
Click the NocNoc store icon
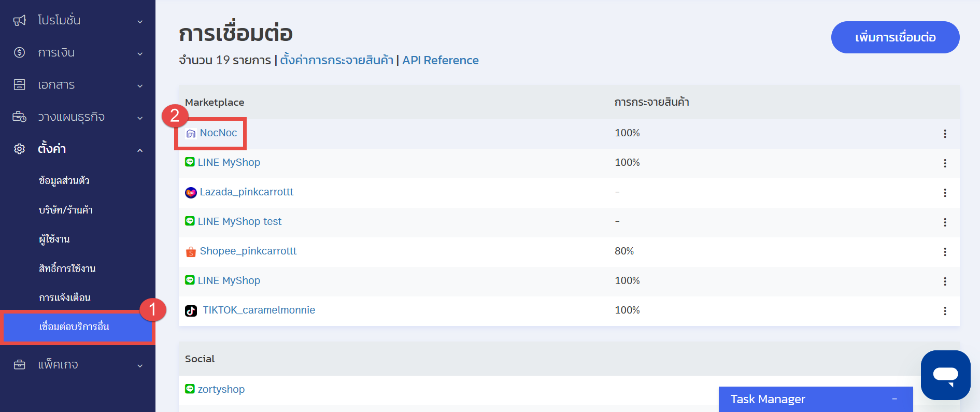pos(191,134)
